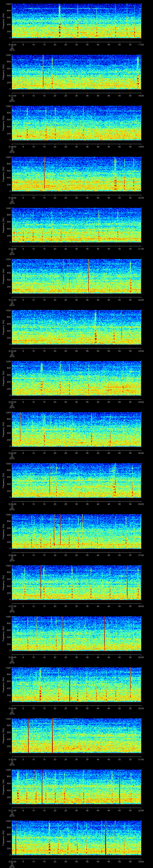Select the '0:23:00' start time label
This screenshot has width=153, height=868.
(12, 402)
